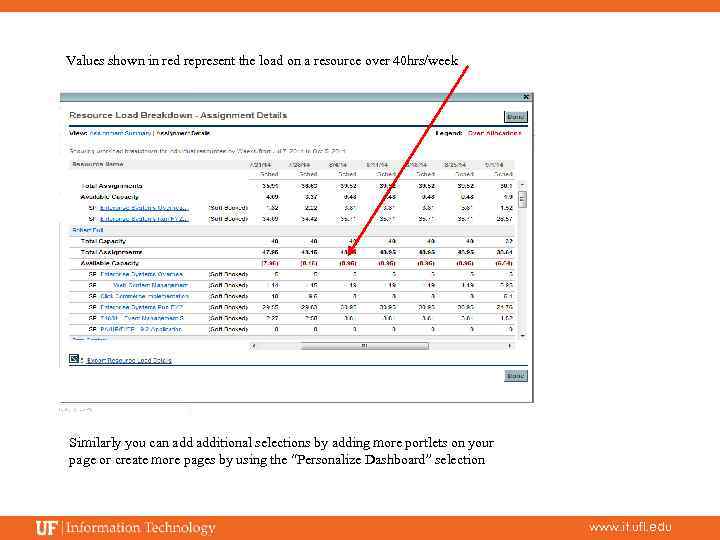Click the vertical scrollbar thumb at the table's right
Viewport: 720px width, 540px height.
tap(522, 199)
